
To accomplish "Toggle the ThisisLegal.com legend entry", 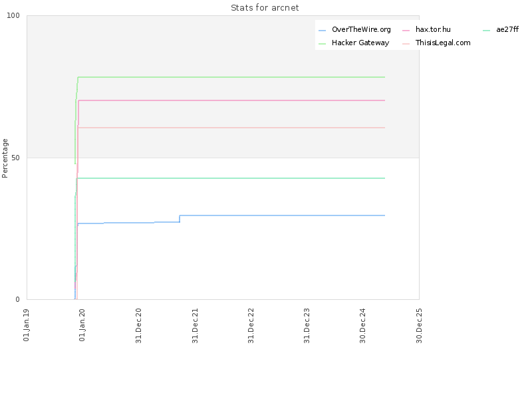I will point(436,43).
